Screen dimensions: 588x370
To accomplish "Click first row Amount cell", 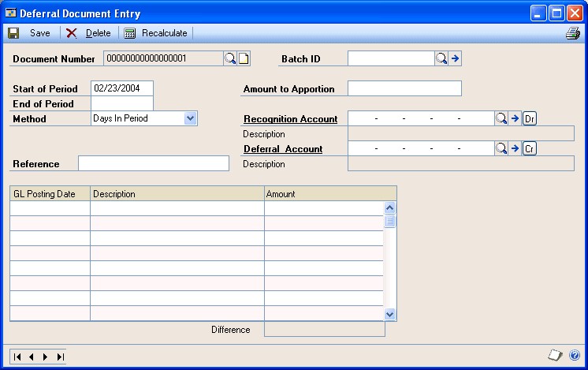I will point(324,208).
